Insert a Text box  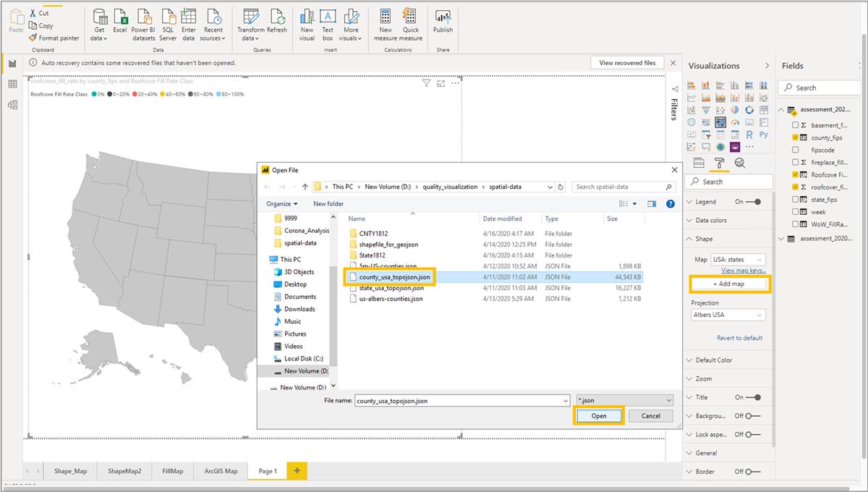click(x=328, y=25)
